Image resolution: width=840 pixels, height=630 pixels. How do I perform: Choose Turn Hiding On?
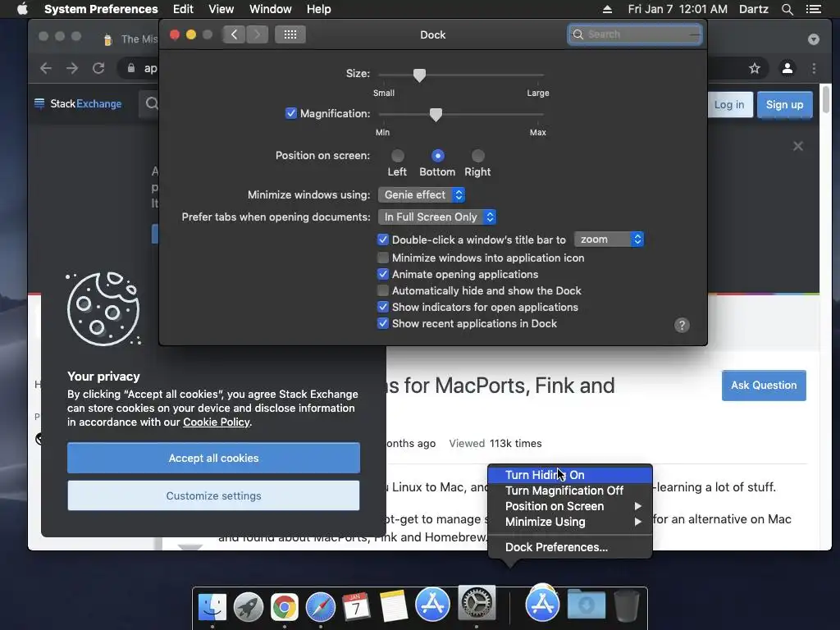[571, 475]
